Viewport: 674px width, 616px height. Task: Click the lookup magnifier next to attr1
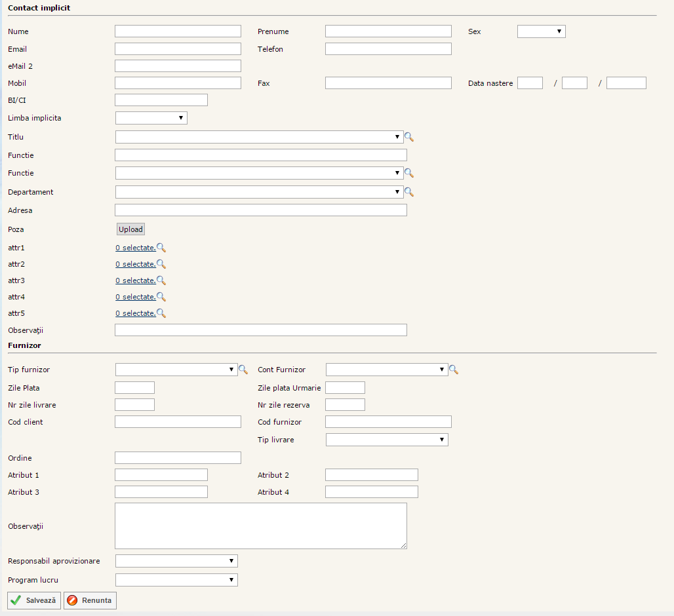coord(161,248)
